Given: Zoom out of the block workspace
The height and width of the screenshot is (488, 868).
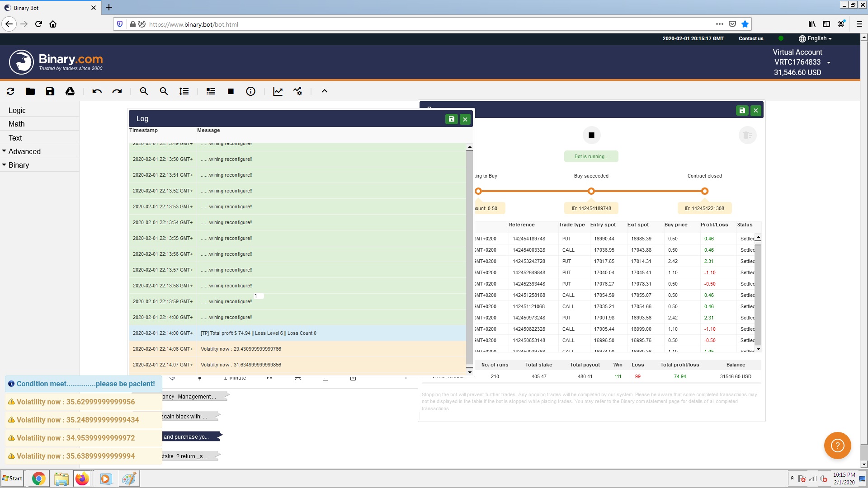Looking at the screenshot, I should click(164, 91).
